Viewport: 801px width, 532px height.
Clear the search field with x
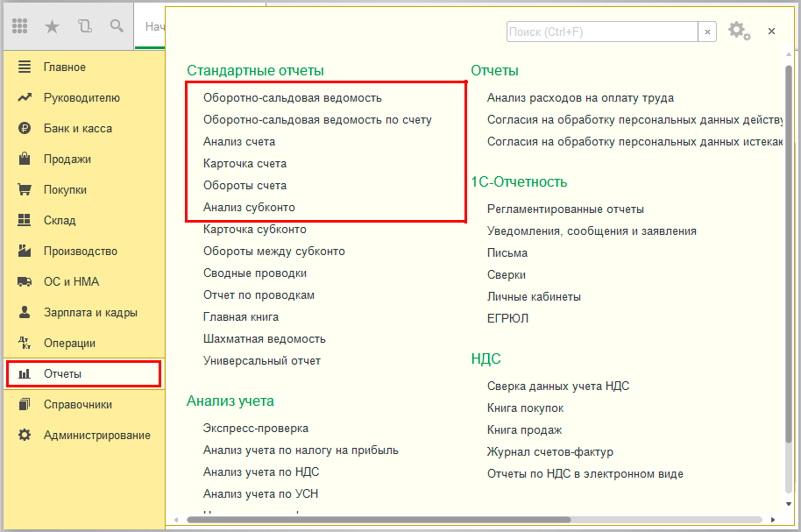pos(707,32)
